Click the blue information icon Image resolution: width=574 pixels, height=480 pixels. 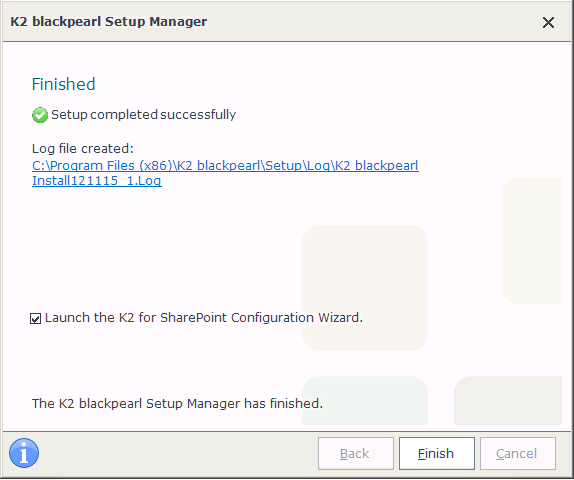click(24, 453)
